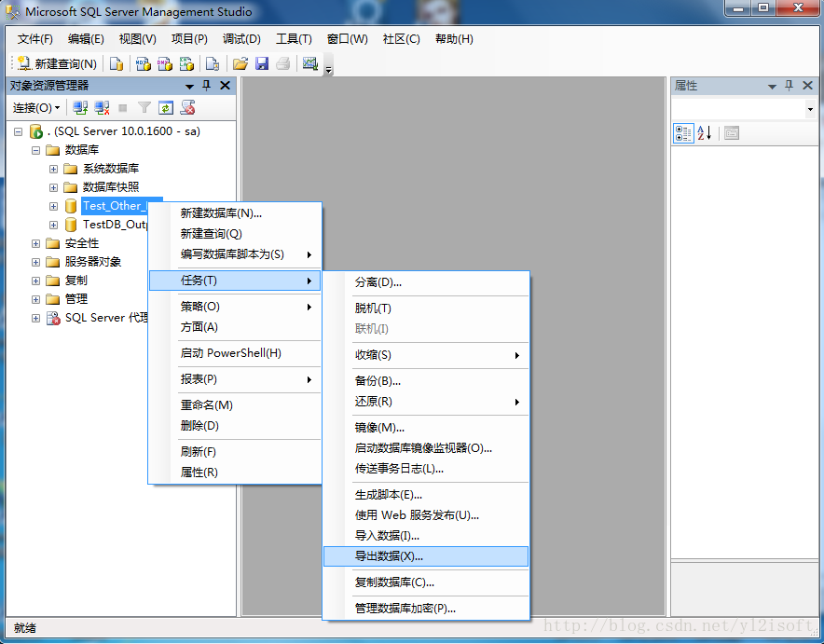The height and width of the screenshot is (644, 824).
Task: Expand the 安全性 folder
Action: (35, 244)
